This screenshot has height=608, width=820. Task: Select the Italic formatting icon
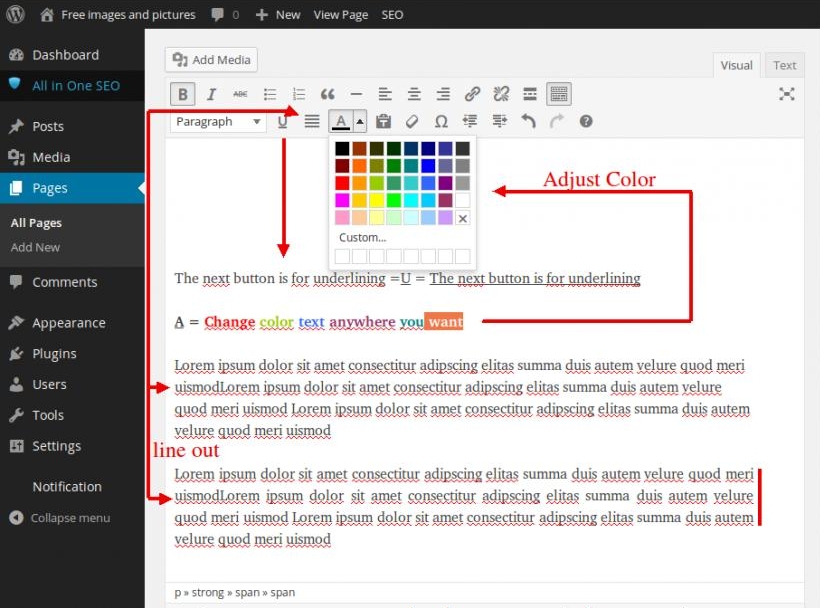point(211,94)
